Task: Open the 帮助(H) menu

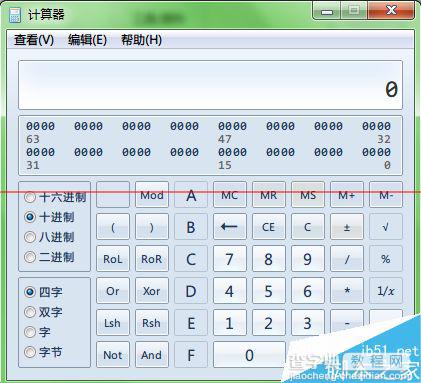Action: click(x=141, y=40)
